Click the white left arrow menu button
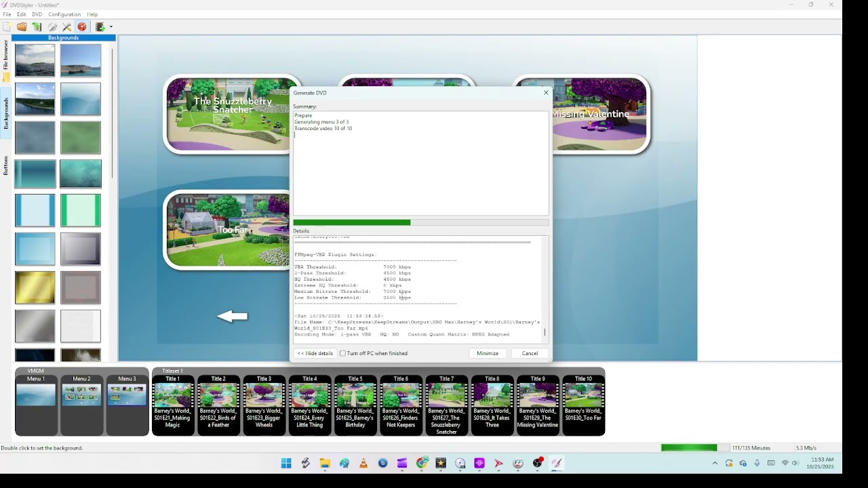The height and width of the screenshot is (488, 868). coord(233,316)
